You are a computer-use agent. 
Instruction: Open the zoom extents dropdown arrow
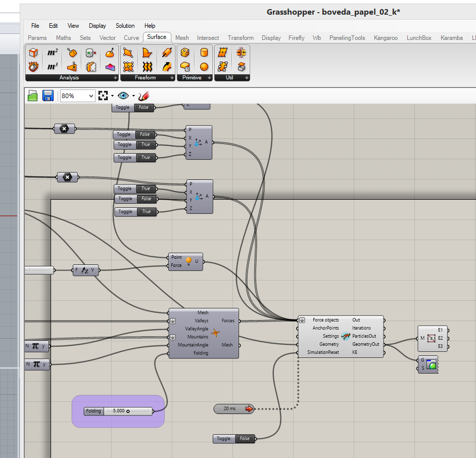click(x=112, y=96)
